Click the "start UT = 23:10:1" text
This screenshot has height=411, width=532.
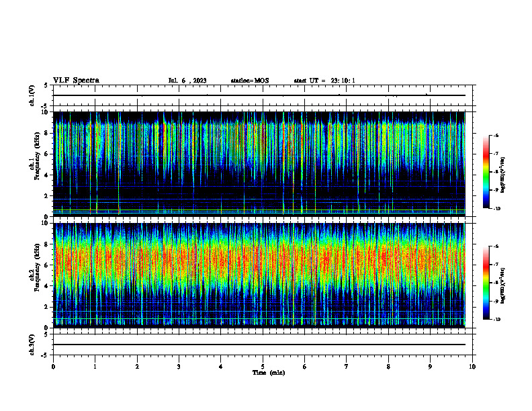pyautogui.click(x=324, y=81)
